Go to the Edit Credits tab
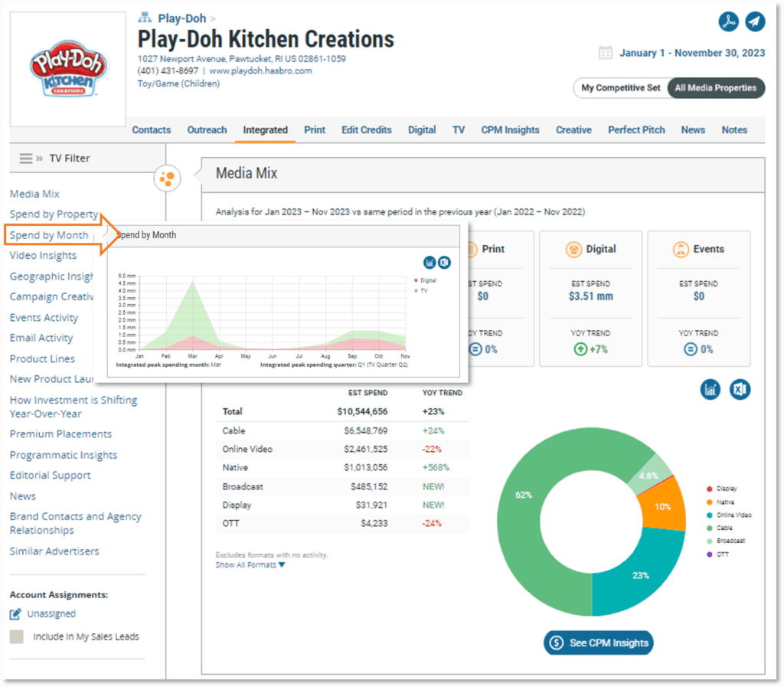784x687 pixels. pos(367,130)
